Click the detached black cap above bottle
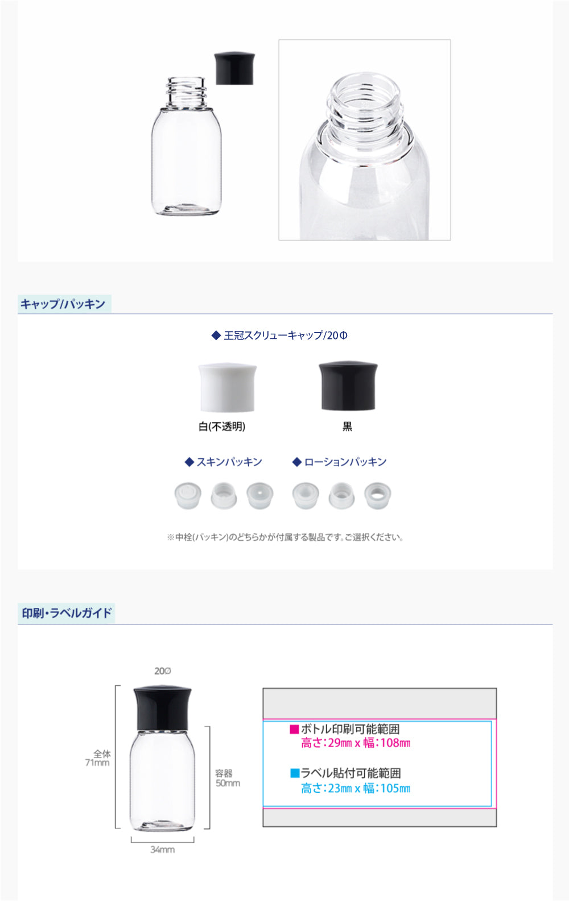 point(234,68)
